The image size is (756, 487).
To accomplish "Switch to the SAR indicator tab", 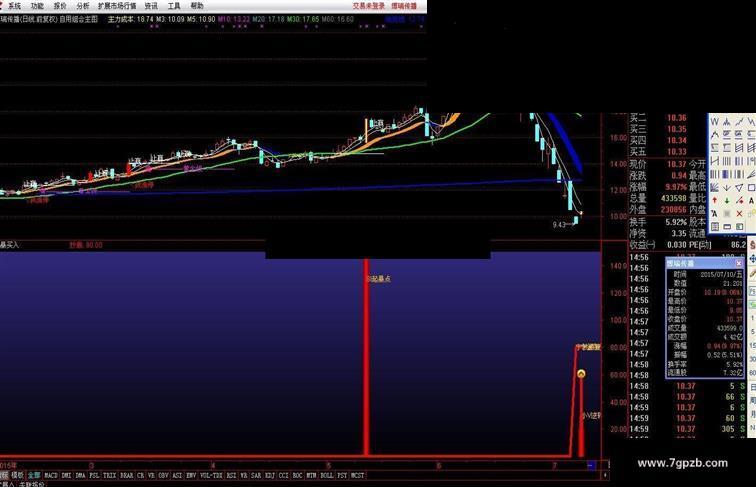I will [x=255, y=475].
